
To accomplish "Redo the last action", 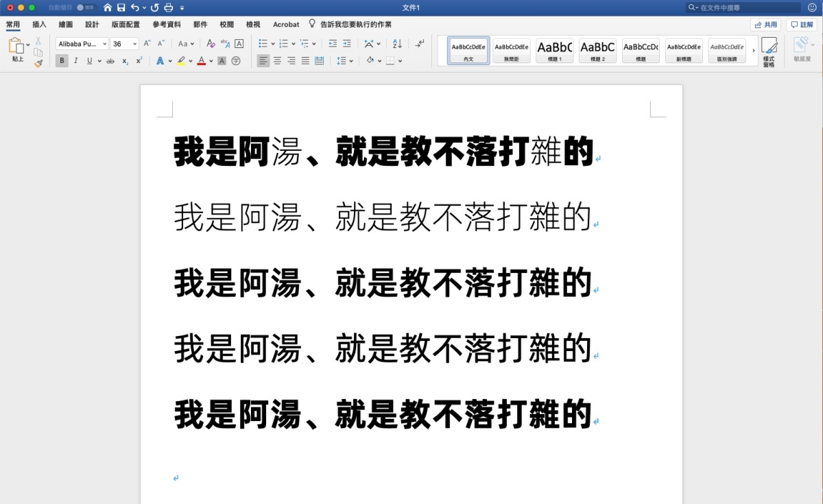I will pos(154,8).
